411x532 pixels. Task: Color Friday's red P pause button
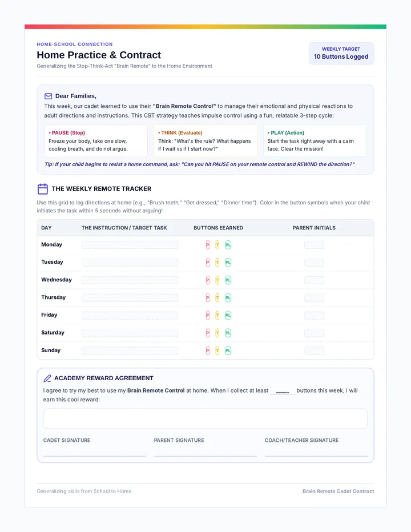click(x=208, y=316)
